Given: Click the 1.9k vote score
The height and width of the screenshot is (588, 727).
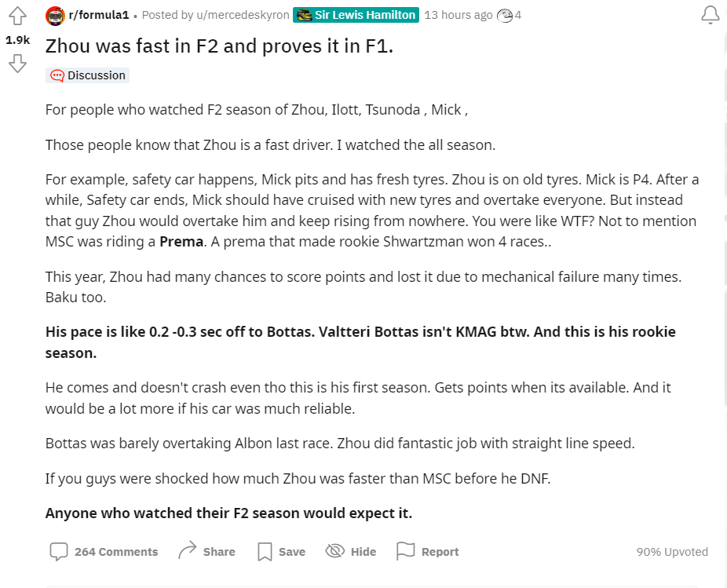Looking at the screenshot, I should coord(17,40).
